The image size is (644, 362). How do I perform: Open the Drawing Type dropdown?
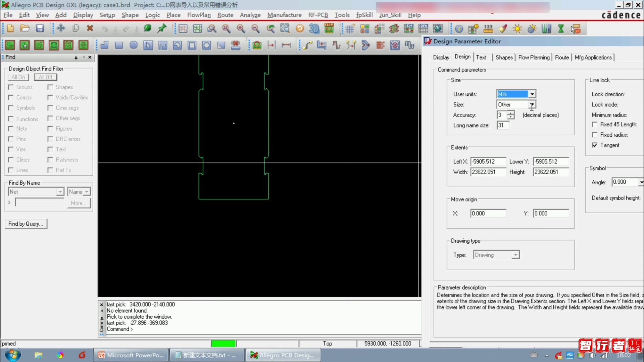(x=515, y=255)
